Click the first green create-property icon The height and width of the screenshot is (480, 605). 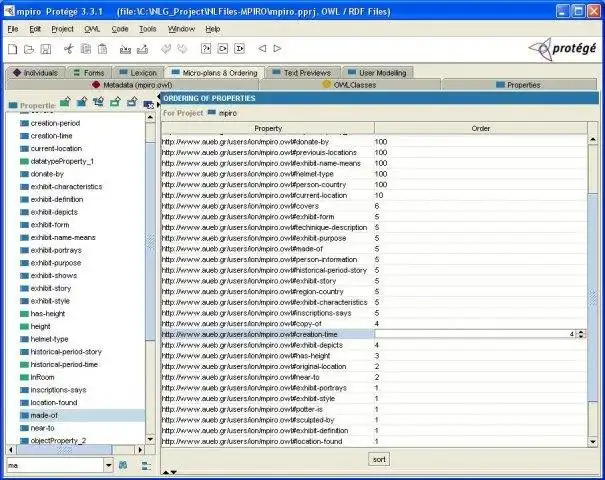(x=65, y=102)
